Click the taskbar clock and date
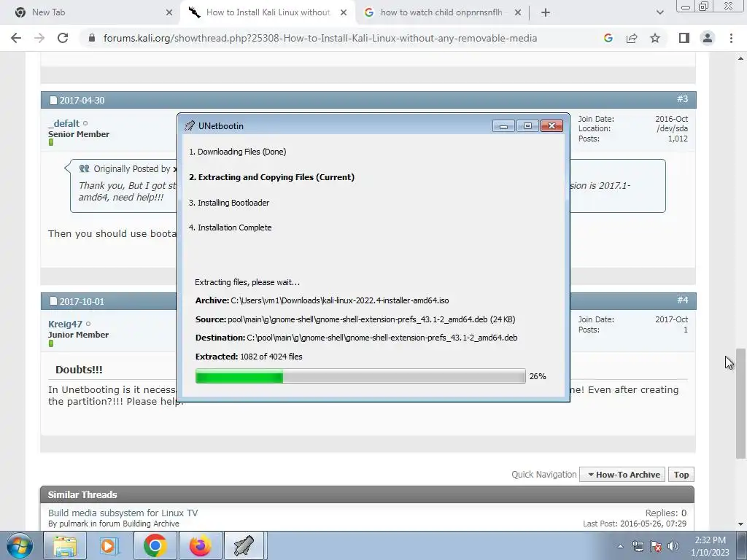The image size is (747, 560). click(710, 546)
